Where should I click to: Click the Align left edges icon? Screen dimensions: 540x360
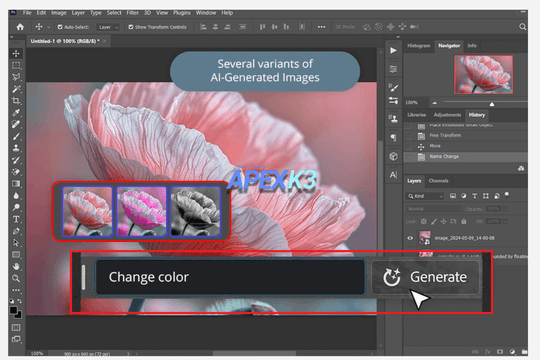[x=204, y=27]
